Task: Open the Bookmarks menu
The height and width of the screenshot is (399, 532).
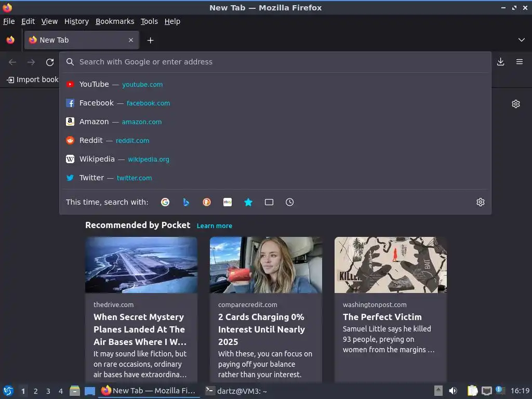Action: coord(115,21)
